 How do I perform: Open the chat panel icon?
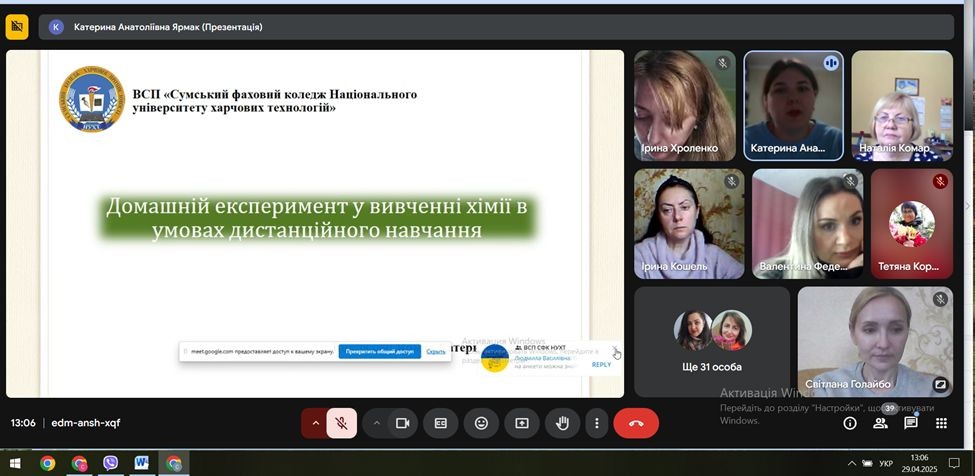[x=911, y=423]
